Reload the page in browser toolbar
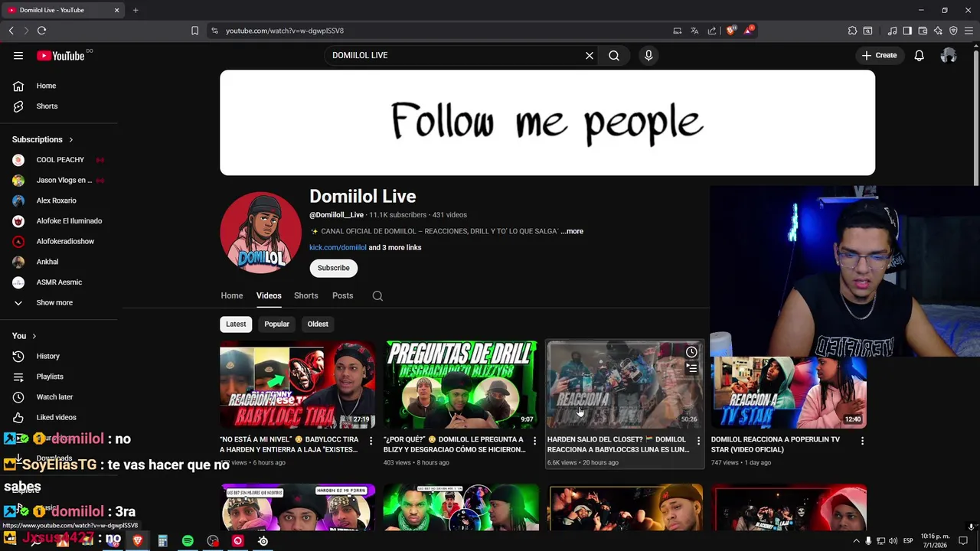Screen dimensions: 980x551 coord(41,31)
